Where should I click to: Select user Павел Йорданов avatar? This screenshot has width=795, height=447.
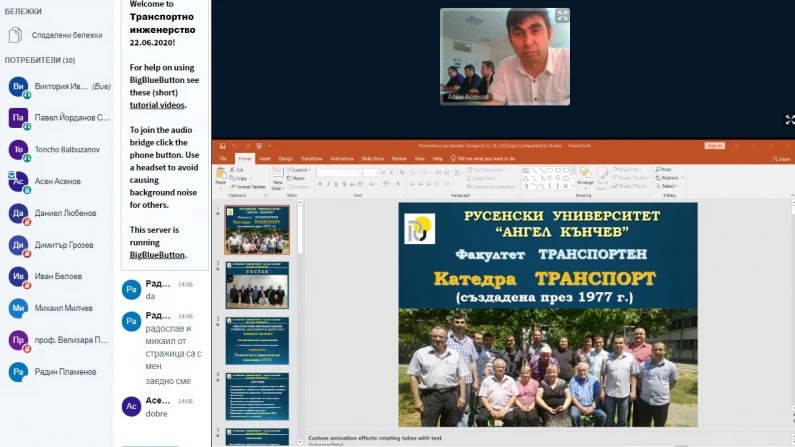point(18,118)
